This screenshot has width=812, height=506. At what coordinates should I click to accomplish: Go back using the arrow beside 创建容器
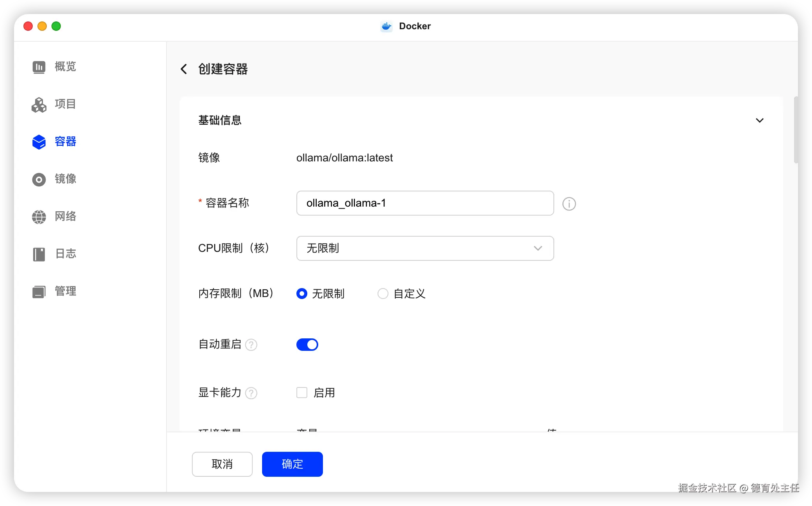pos(184,69)
